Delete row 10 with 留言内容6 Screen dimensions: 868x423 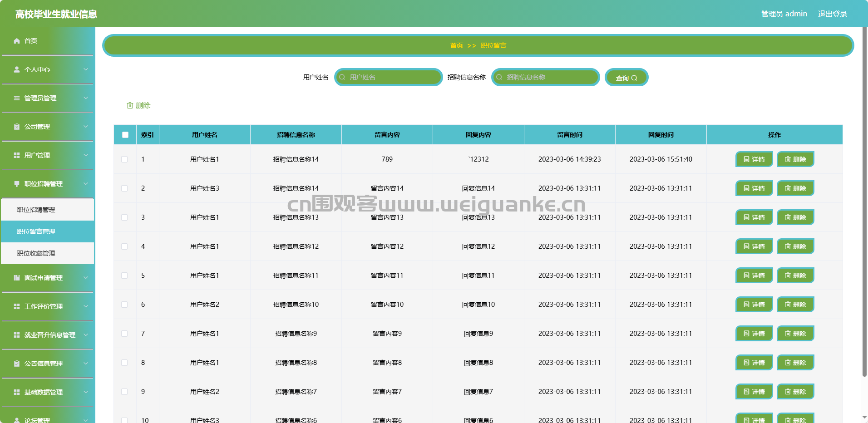(795, 418)
